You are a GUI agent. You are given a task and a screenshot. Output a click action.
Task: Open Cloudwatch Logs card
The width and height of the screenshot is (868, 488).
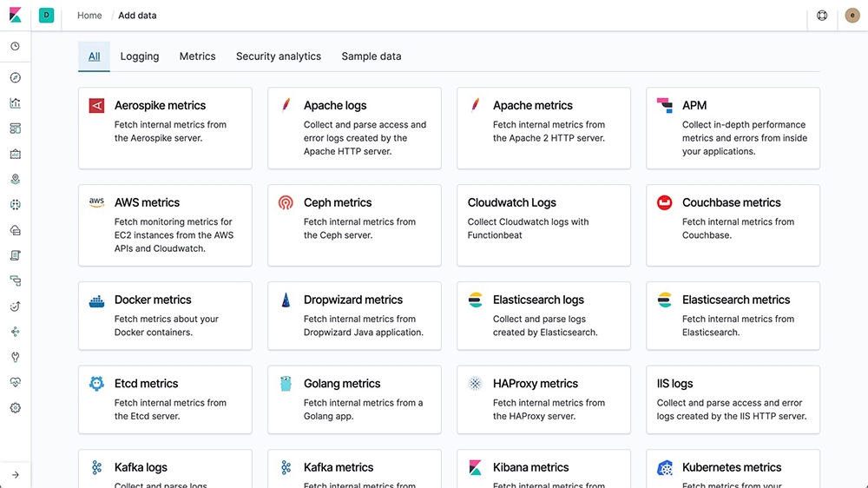(543, 226)
